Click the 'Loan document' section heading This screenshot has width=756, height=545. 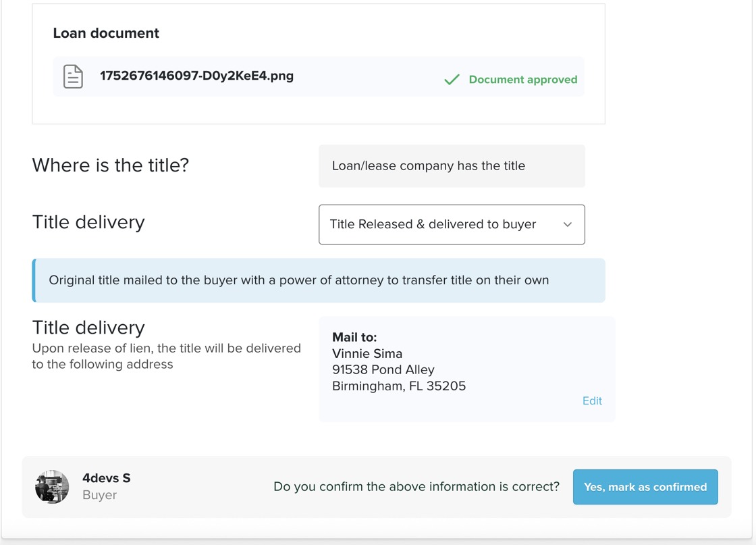coord(106,34)
